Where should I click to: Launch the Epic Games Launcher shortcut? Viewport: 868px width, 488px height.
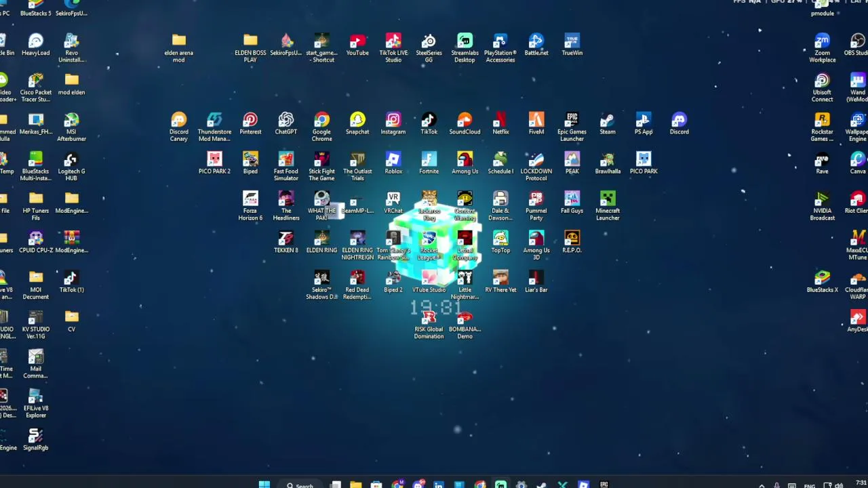[x=572, y=127]
